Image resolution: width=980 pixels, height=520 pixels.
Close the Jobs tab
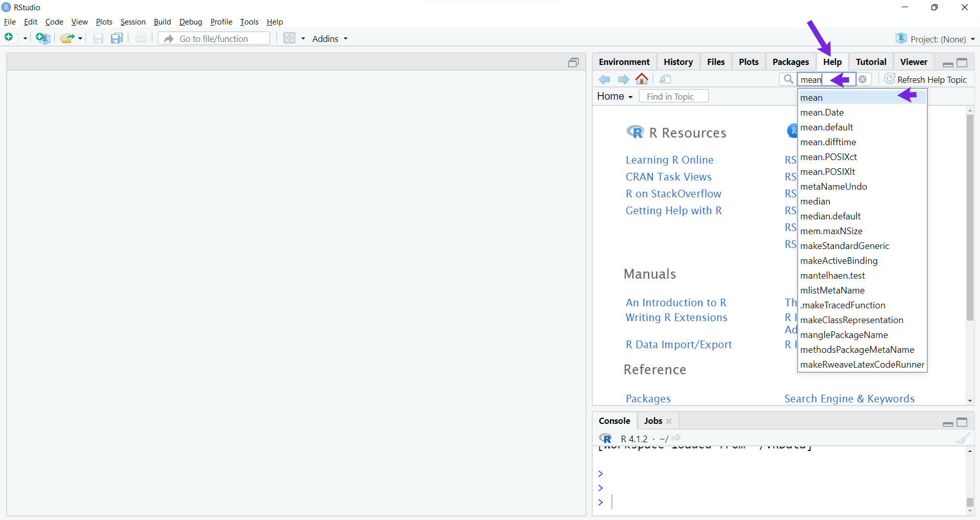point(669,421)
